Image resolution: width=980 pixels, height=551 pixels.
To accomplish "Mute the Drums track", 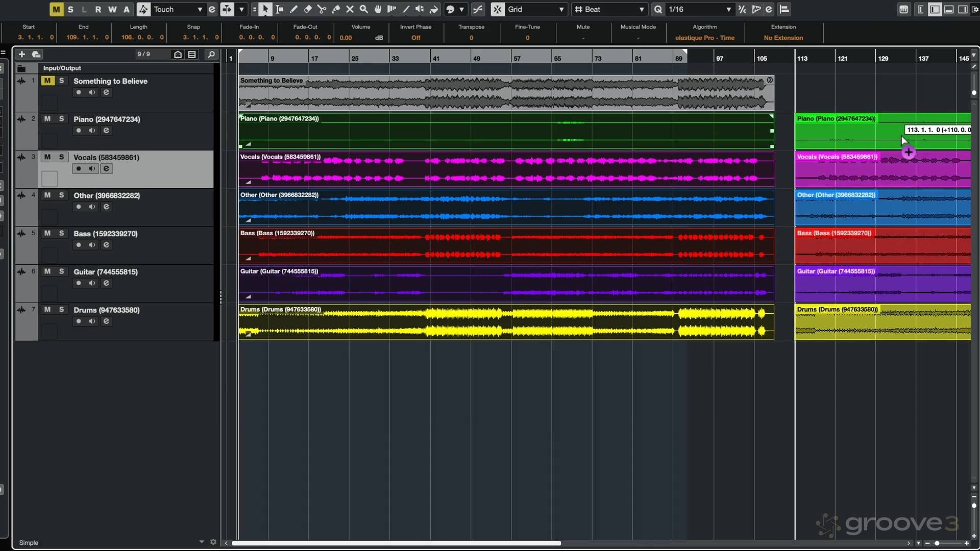I will 47,310.
